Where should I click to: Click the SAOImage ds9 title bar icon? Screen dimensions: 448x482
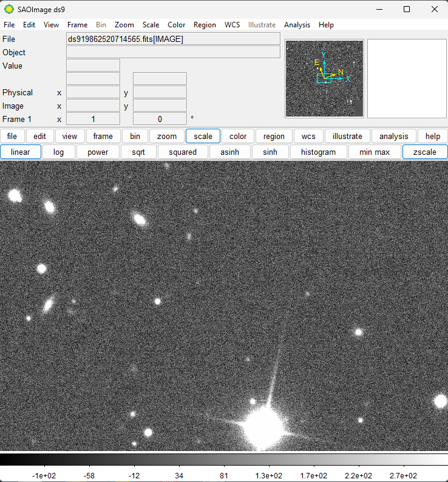9,9
